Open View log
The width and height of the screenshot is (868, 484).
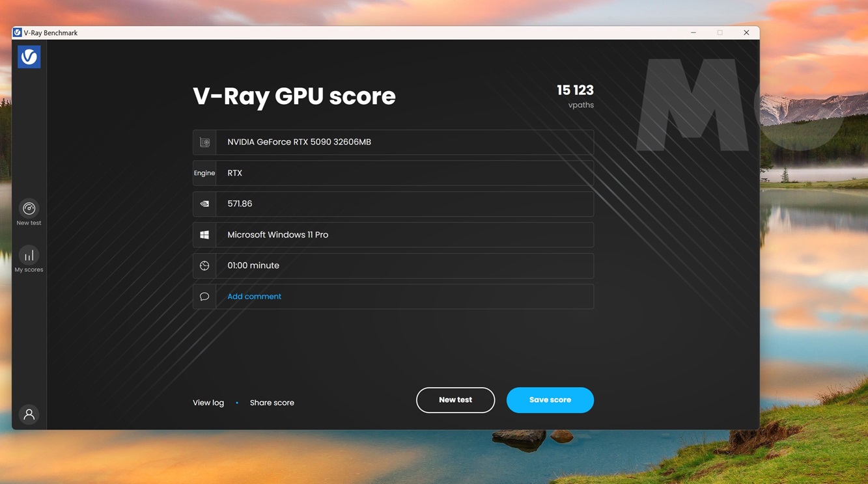[x=208, y=403]
